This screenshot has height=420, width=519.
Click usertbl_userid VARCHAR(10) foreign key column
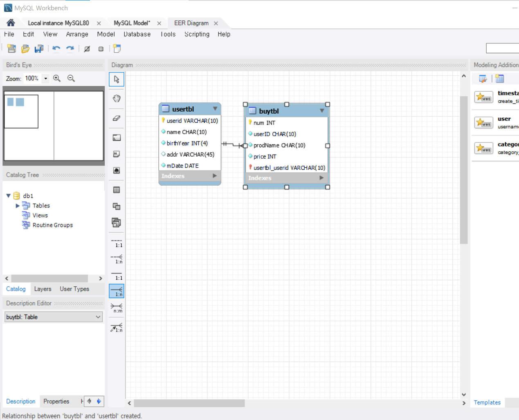[x=287, y=168]
